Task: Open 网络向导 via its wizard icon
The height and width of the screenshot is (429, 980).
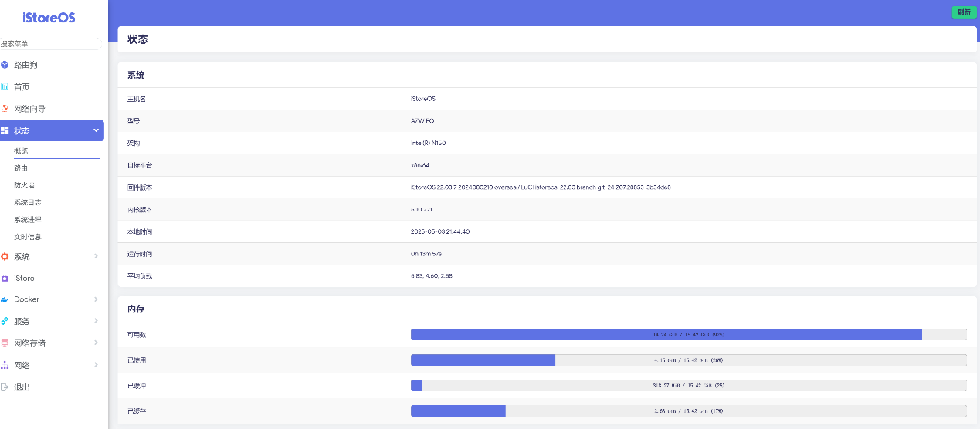Action: click(5, 109)
